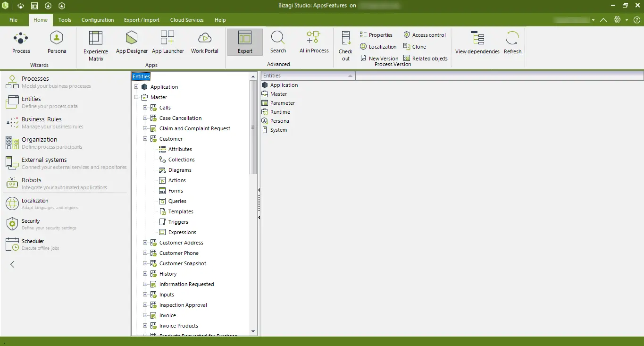Launch the Work Portal

[204, 42]
